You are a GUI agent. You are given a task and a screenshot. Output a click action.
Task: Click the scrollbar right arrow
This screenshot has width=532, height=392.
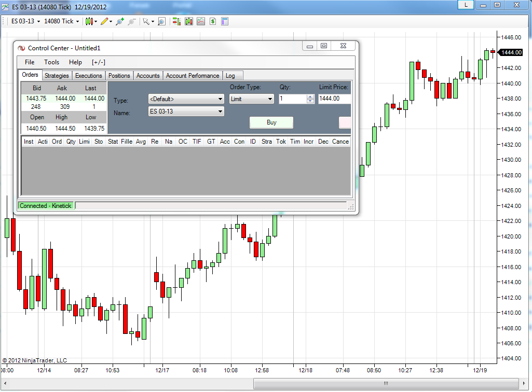[x=524, y=384]
